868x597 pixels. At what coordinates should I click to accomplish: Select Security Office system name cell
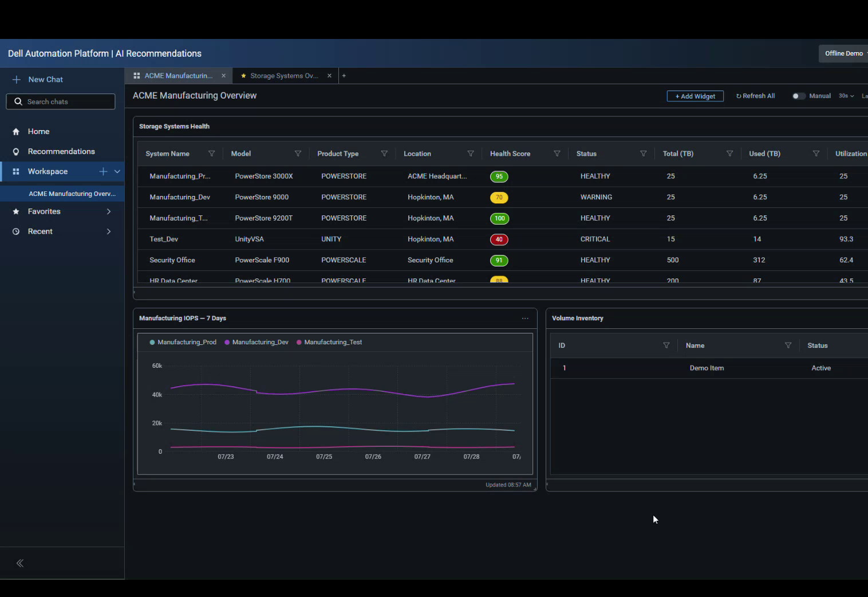172,260
